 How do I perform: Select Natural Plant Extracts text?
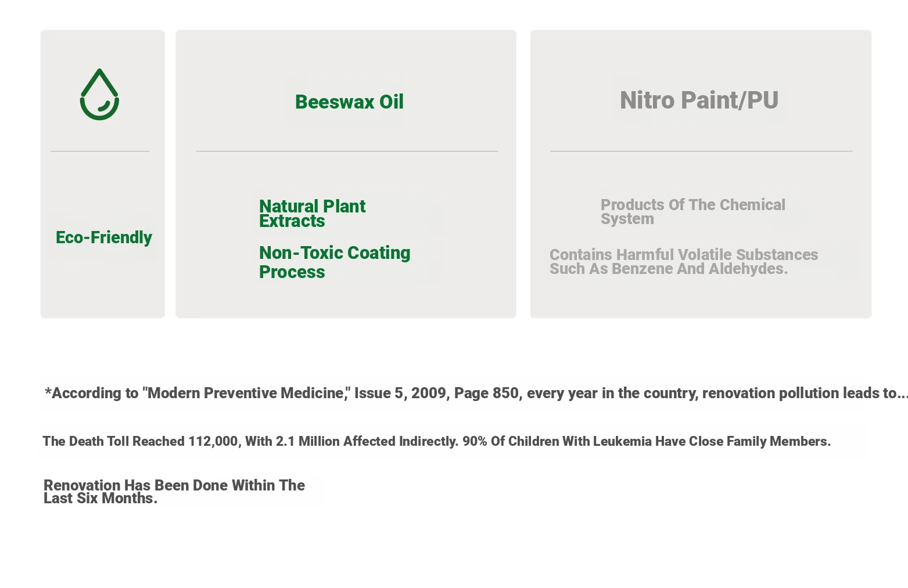tap(312, 214)
